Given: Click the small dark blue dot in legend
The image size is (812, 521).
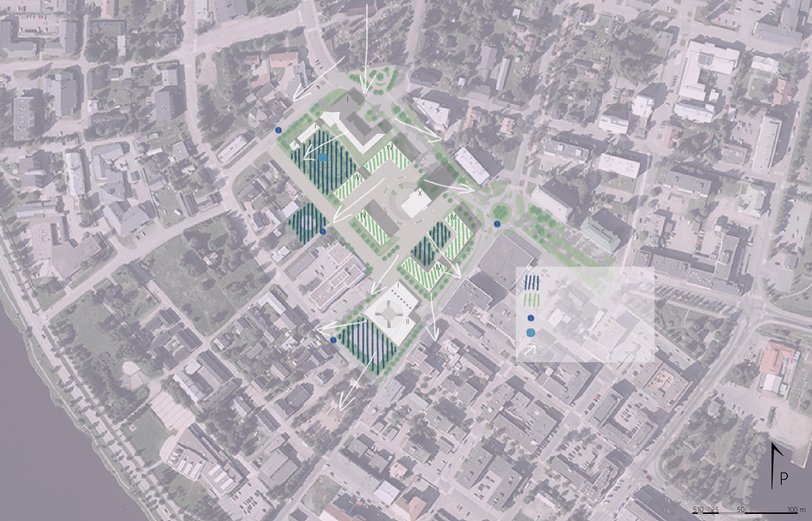Looking at the screenshot, I should [x=531, y=318].
